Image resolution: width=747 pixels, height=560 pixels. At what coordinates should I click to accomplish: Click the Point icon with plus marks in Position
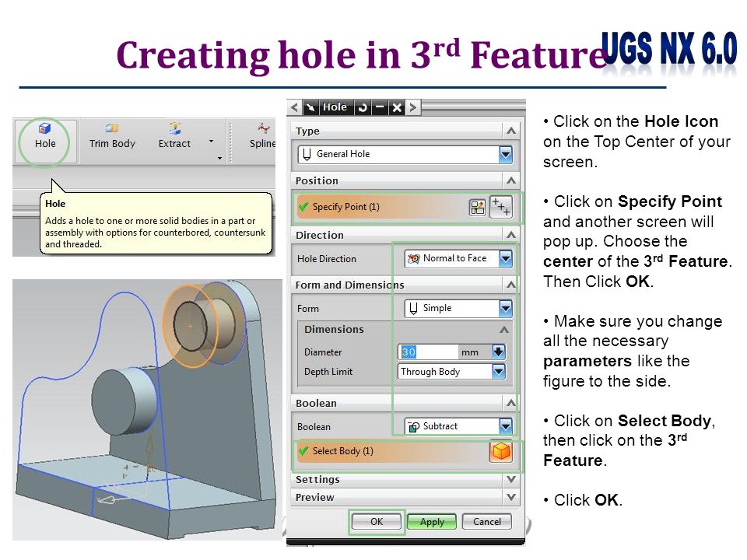(x=501, y=208)
